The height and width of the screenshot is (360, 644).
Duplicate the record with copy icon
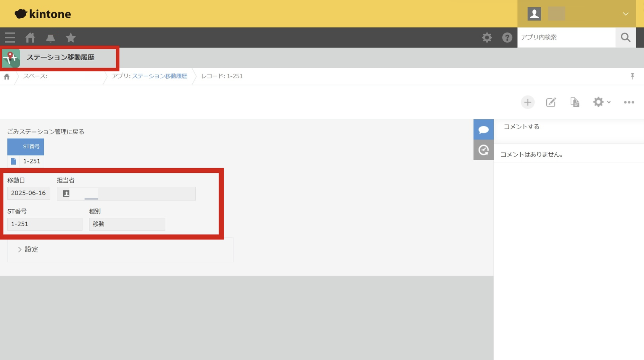(574, 102)
